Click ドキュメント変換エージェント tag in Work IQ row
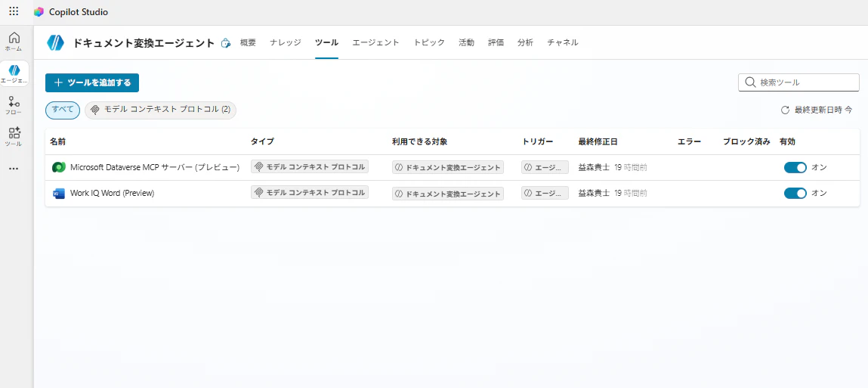Image resolution: width=868 pixels, height=388 pixels. click(x=448, y=194)
